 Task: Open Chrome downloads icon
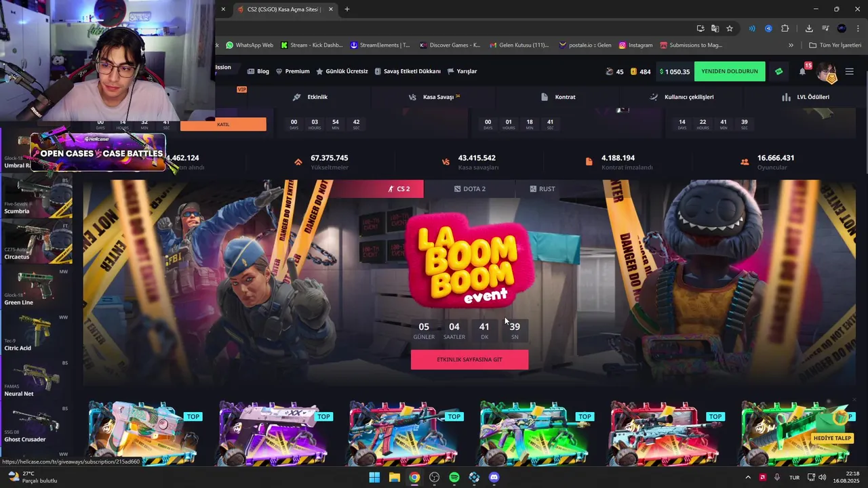point(809,28)
